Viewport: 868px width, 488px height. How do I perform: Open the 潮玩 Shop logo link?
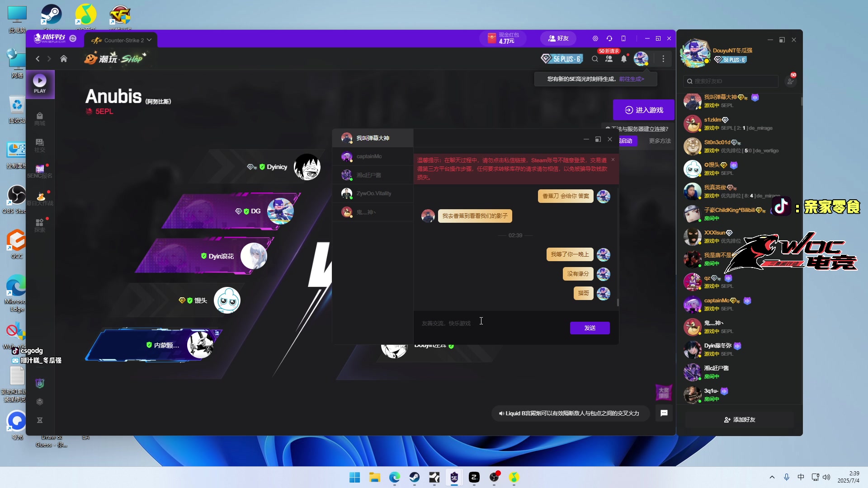pyautogui.click(x=116, y=58)
